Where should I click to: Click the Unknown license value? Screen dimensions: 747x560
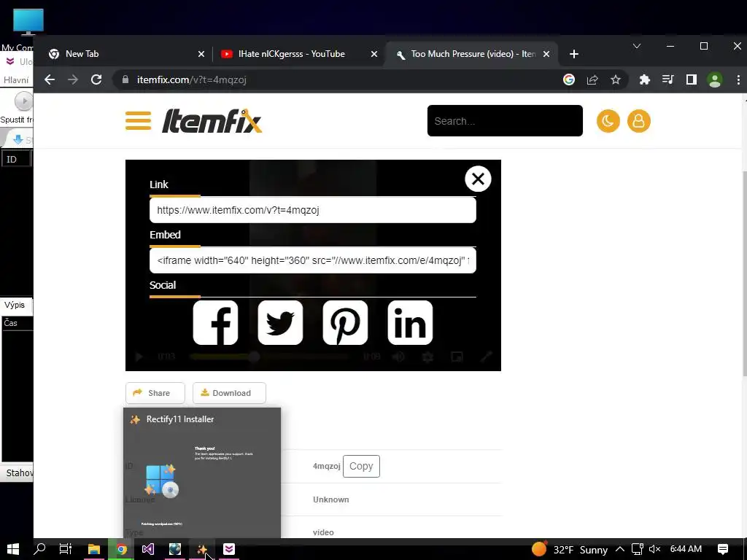pyautogui.click(x=330, y=499)
